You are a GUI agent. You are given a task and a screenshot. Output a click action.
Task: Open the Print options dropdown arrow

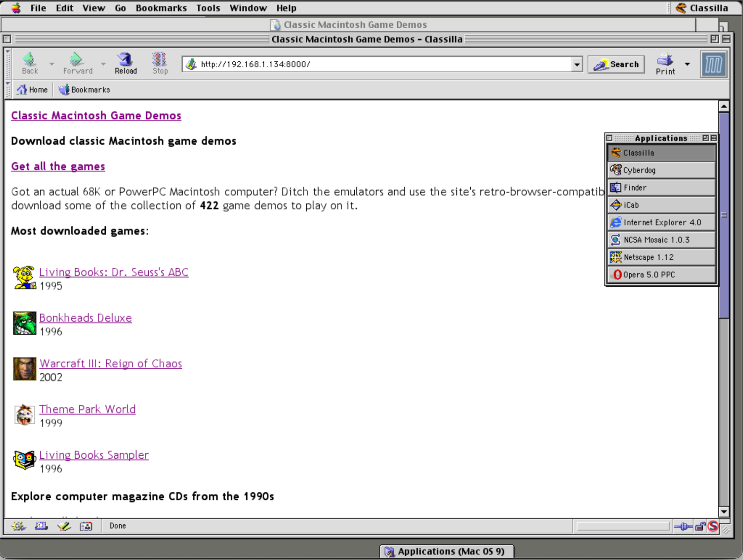click(687, 64)
